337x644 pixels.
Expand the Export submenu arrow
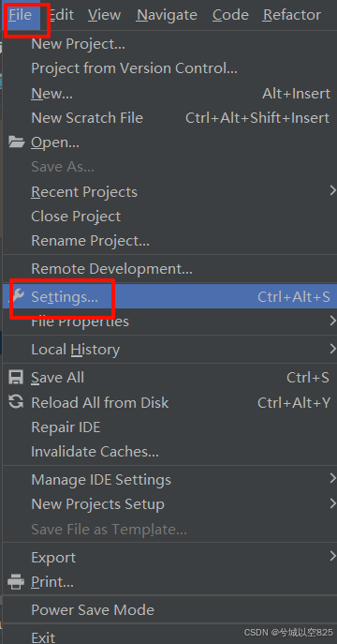click(x=332, y=557)
